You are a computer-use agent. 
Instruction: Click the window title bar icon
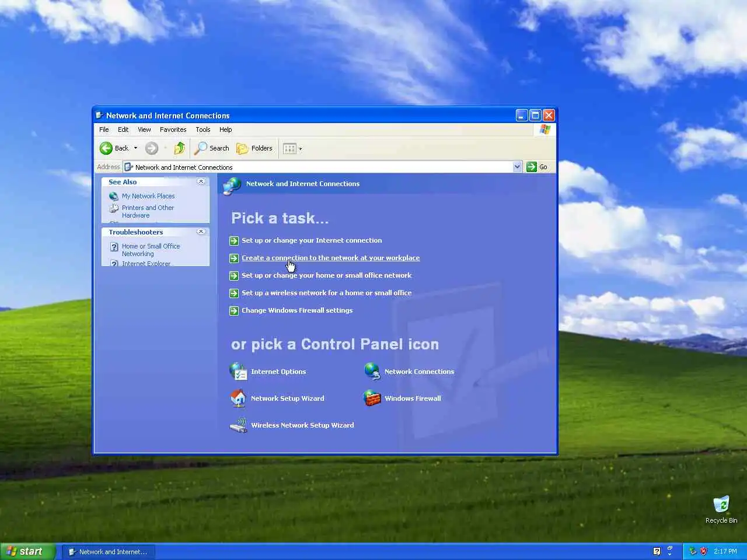(99, 116)
